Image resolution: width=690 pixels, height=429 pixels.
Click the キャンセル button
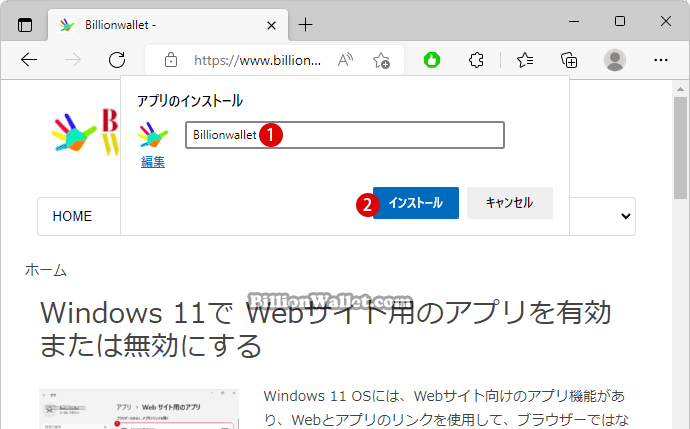pyautogui.click(x=510, y=203)
